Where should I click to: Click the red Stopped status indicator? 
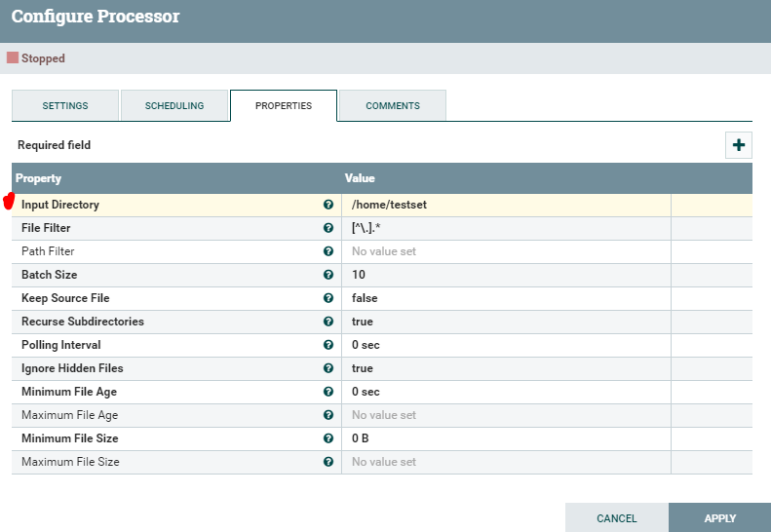(x=13, y=58)
